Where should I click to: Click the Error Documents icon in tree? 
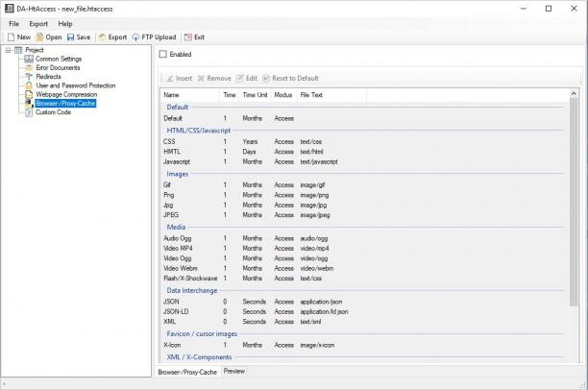coord(29,68)
